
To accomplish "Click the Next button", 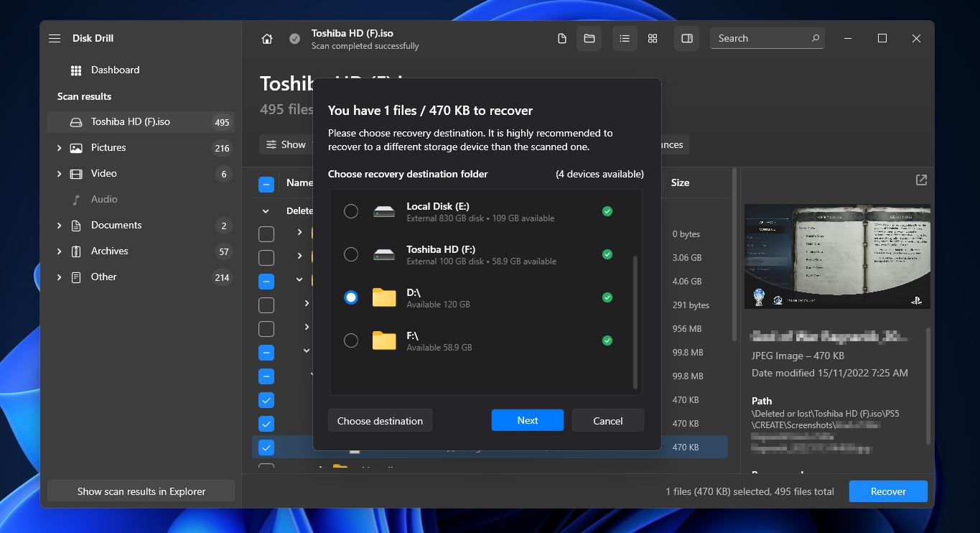I will pos(528,421).
